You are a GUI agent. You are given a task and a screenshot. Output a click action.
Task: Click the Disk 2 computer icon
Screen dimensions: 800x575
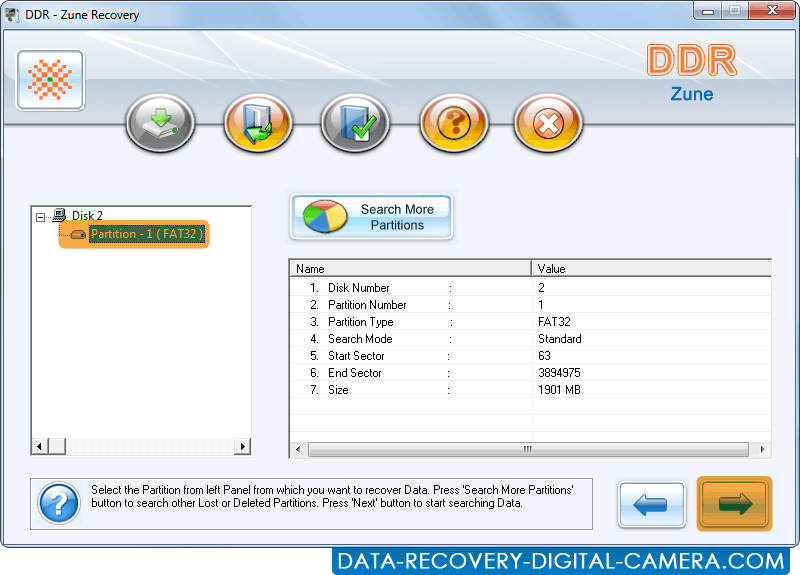tap(60, 215)
